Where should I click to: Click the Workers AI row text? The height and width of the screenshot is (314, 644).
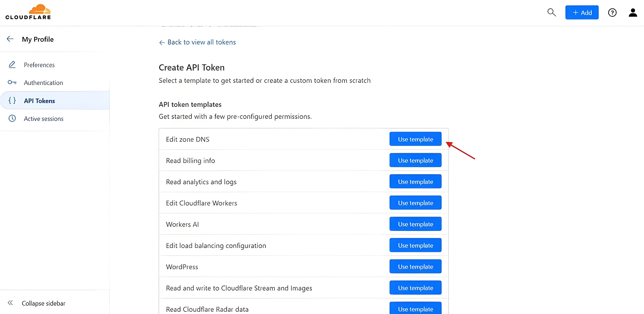pyautogui.click(x=182, y=224)
